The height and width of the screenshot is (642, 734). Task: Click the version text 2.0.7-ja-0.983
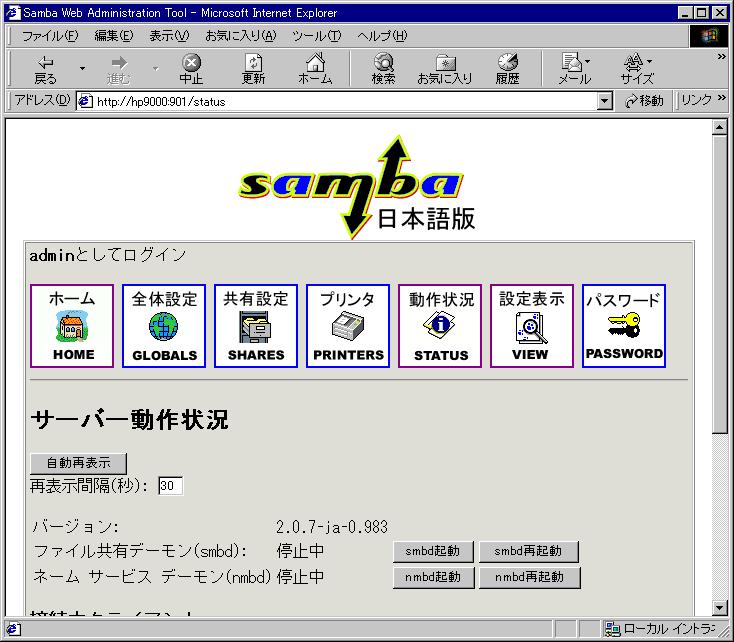pos(332,527)
